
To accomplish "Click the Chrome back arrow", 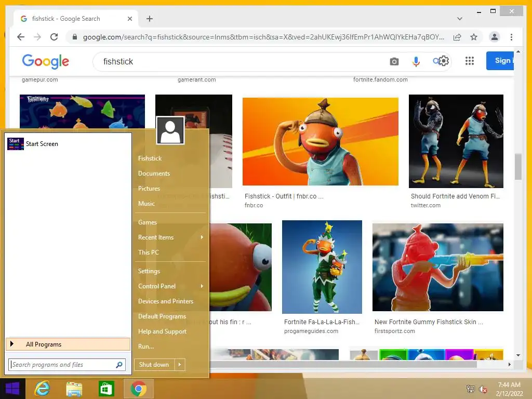I will point(21,37).
